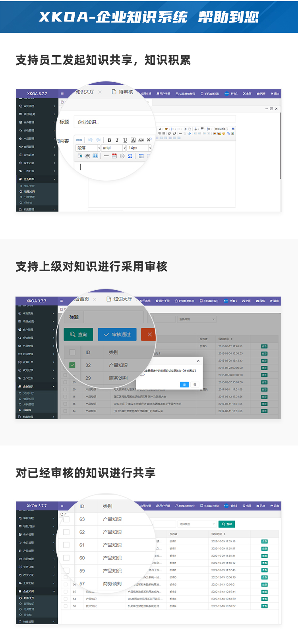Screen dimensions: 298x644
Task: Apply strikethrough using the ABC icon
Action: click(x=141, y=140)
